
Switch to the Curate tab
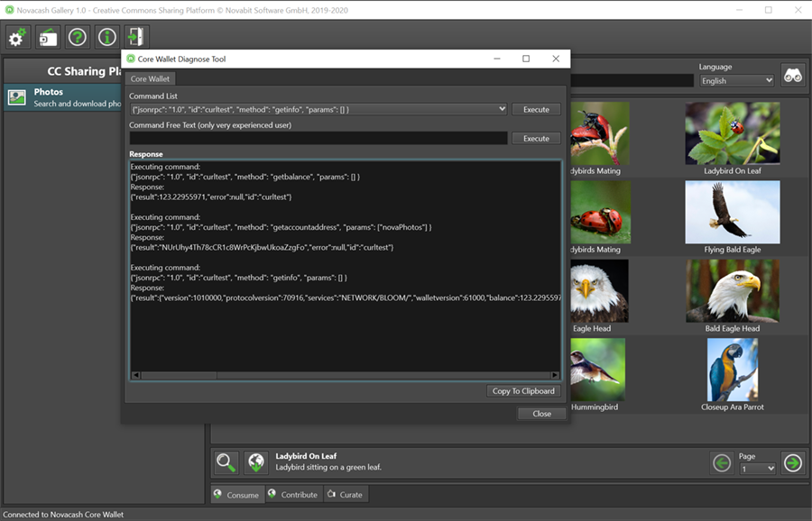pyautogui.click(x=346, y=495)
